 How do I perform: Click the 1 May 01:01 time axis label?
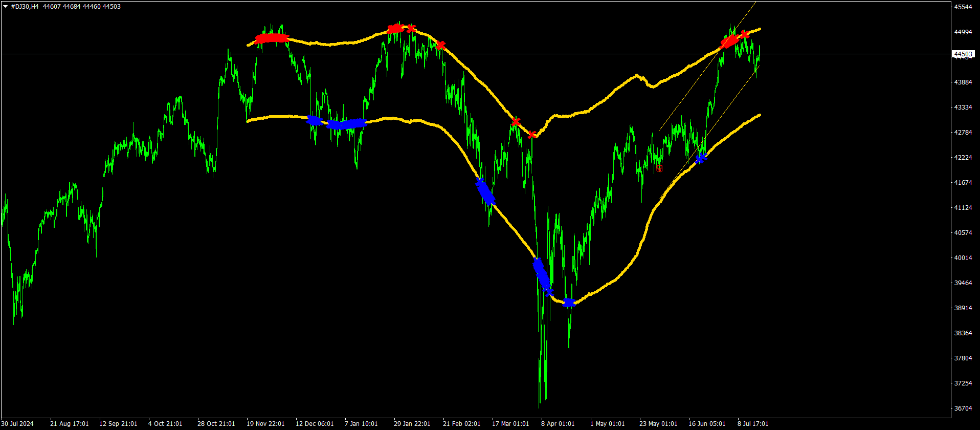607,424
